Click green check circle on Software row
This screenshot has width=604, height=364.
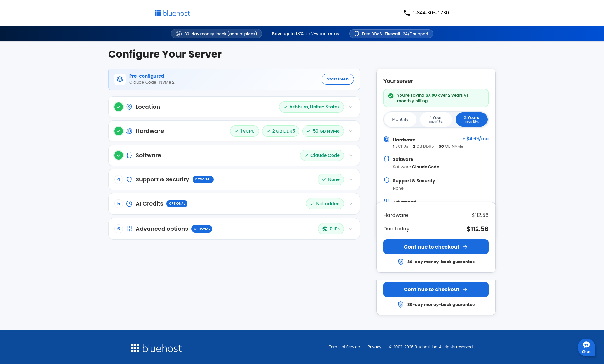[119, 155]
